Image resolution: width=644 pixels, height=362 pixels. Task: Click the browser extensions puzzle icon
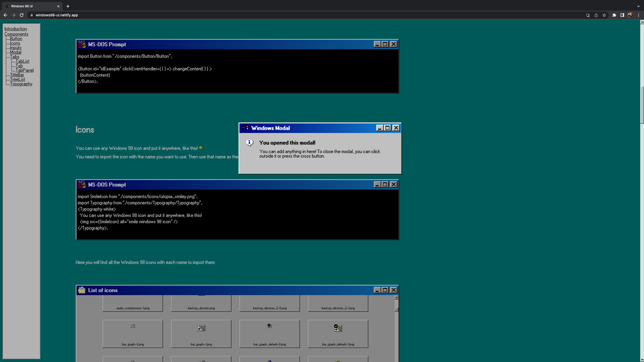(614, 15)
